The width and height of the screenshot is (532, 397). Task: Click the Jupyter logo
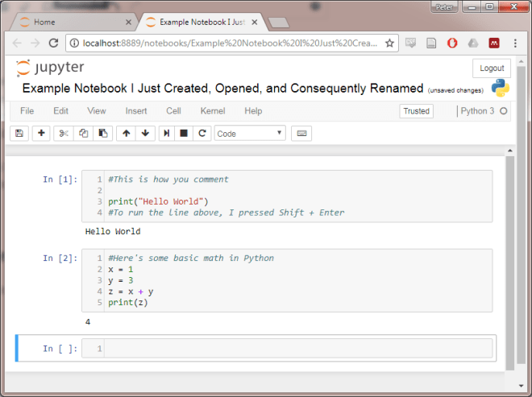[x=50, y=68]
